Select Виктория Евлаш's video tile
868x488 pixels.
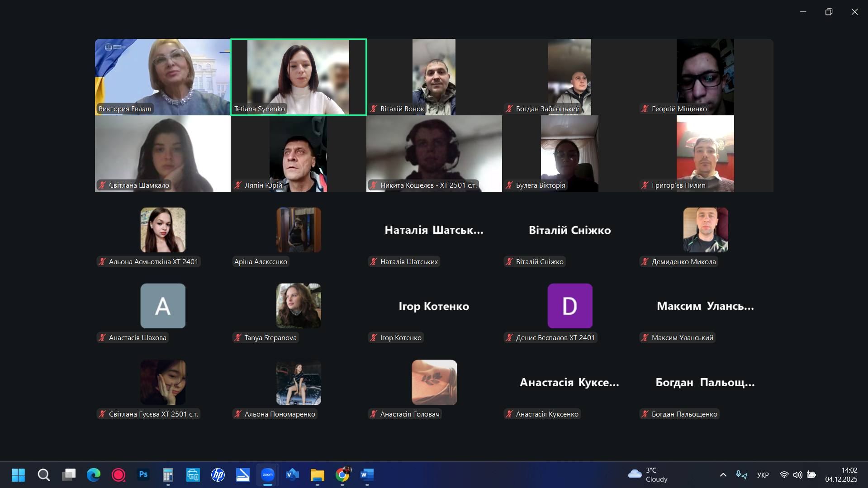[x=162, y=77]
